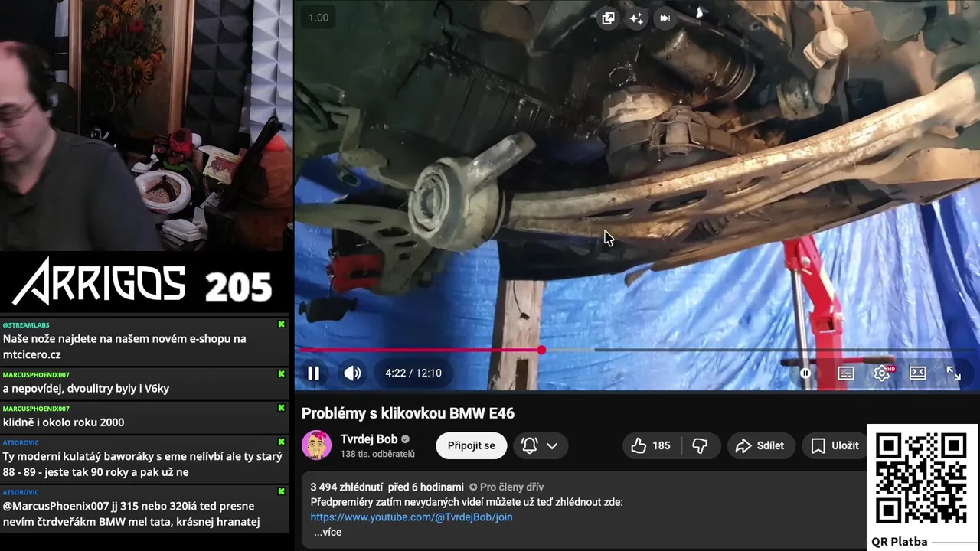Click the sparkle icon above the video
This screenshot has width=980, height=551.
(x=636, y=18)
